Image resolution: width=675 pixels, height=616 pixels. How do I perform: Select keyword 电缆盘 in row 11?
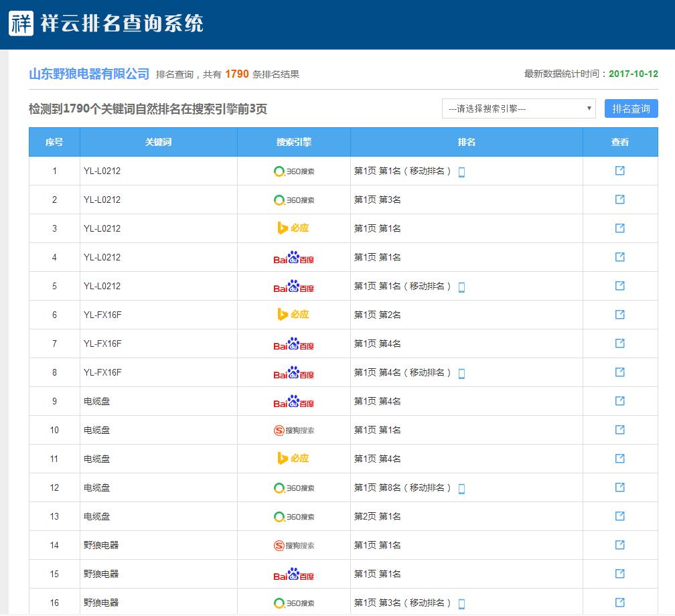[x=97, y=459]
